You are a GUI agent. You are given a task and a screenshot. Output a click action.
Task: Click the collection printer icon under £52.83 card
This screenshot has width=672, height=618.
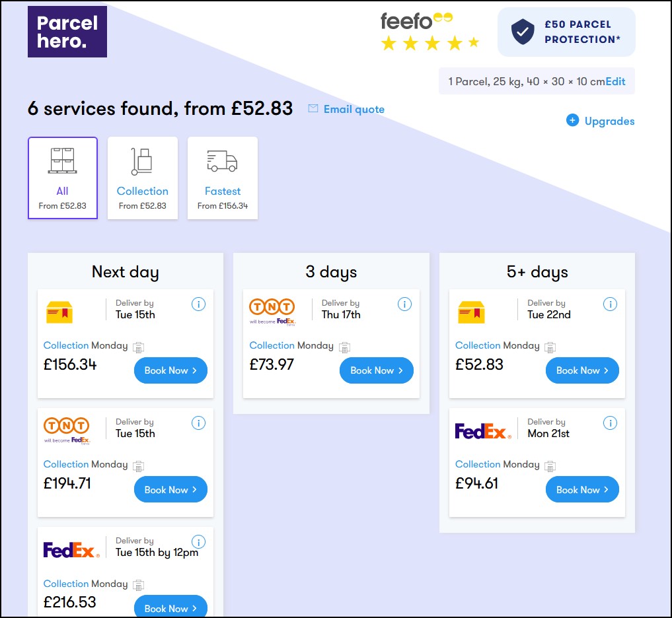pos(550,347)
